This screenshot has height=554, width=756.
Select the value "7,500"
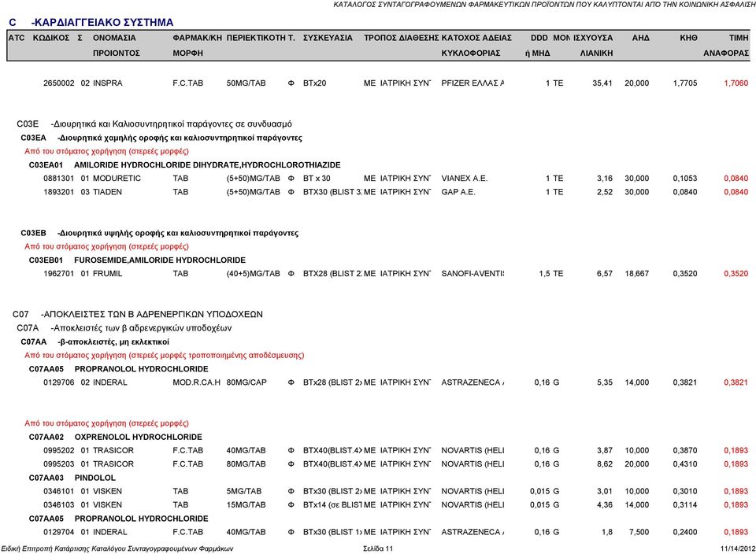pyautogui.click(x=639, y=532)
